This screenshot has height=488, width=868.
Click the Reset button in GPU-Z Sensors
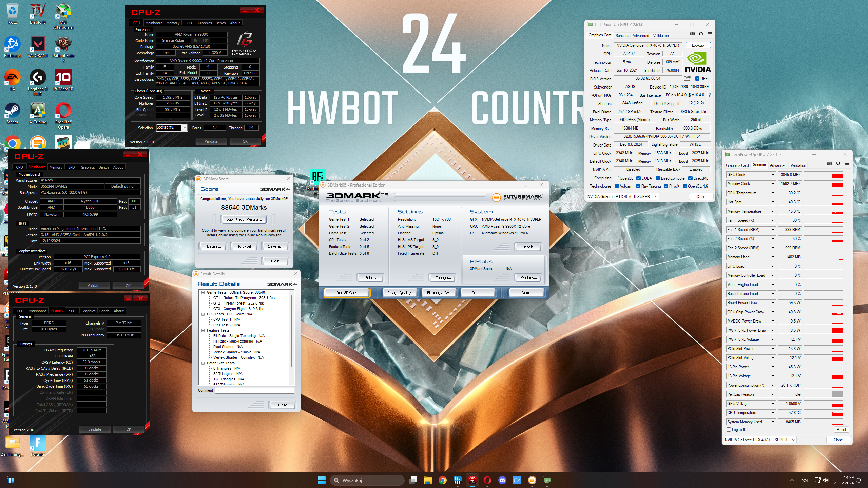click(x=841, y=430)
